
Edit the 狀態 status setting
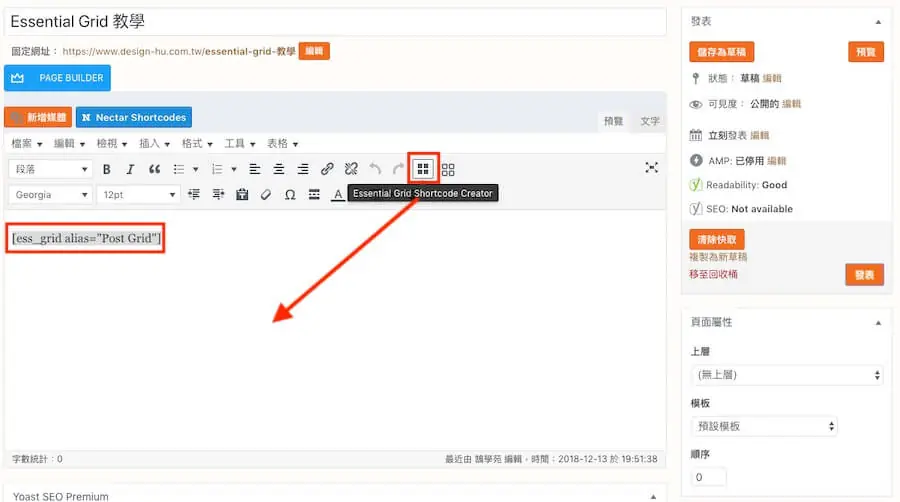click(x=771, y=78)
